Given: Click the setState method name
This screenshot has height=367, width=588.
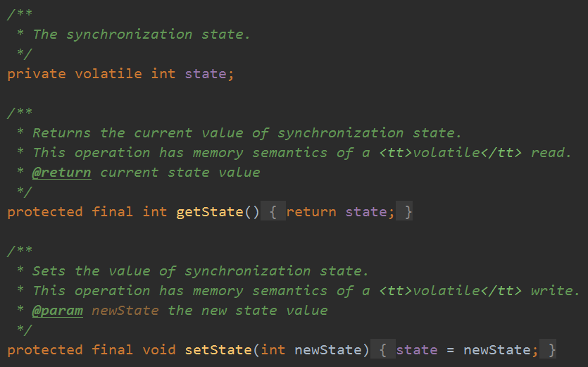Looking at the screenshot, I should tap(218, 349).
